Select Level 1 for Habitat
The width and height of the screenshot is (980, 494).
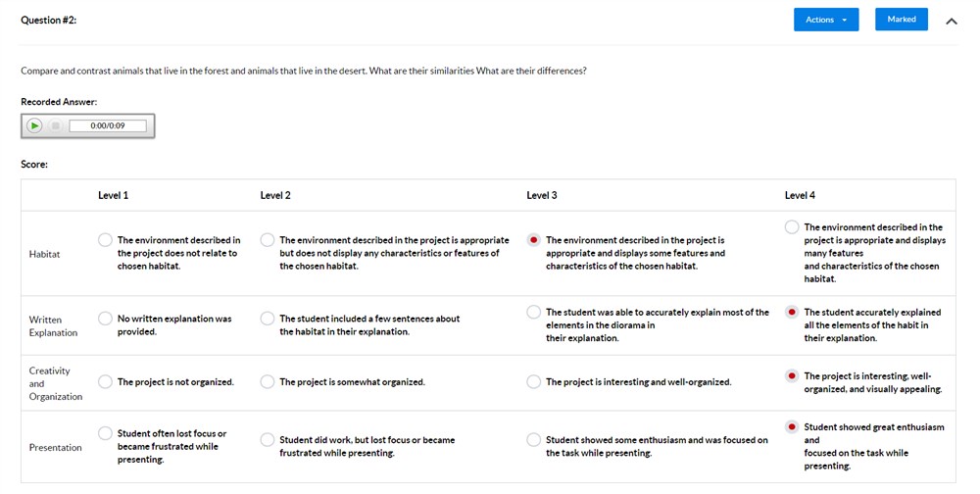pos(105,240)
